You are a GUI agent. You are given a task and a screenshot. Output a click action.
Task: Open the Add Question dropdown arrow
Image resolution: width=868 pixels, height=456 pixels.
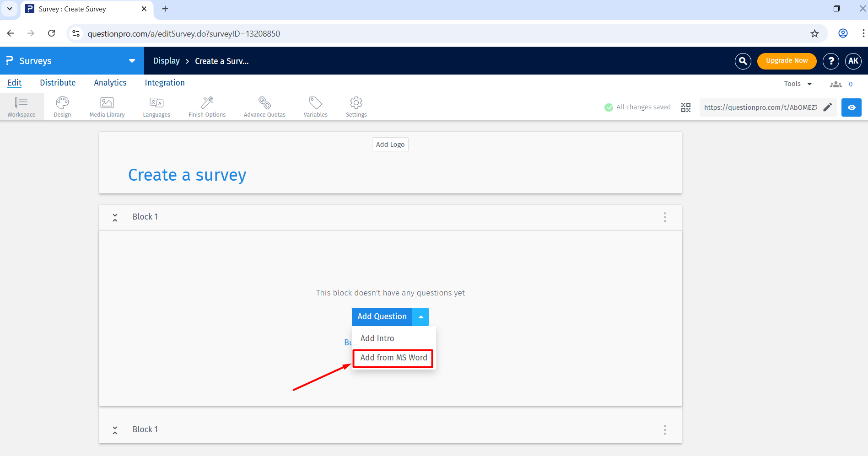pyautogui.click(x=420, y=317)
